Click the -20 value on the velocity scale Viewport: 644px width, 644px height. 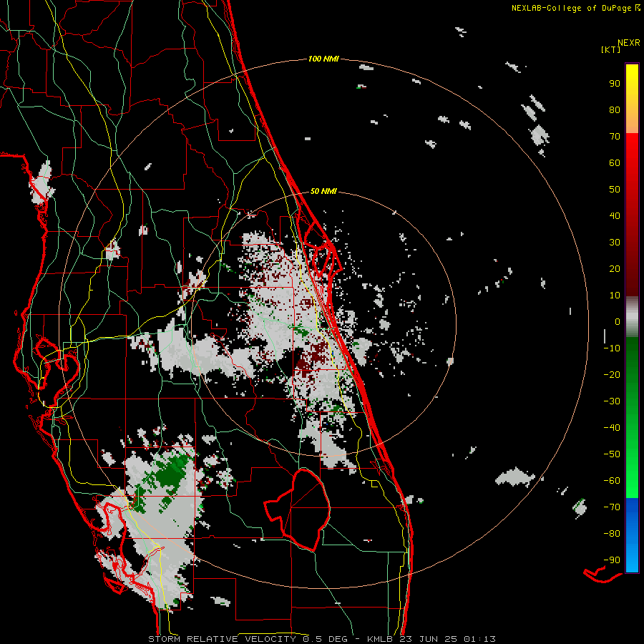click(612, 375)
